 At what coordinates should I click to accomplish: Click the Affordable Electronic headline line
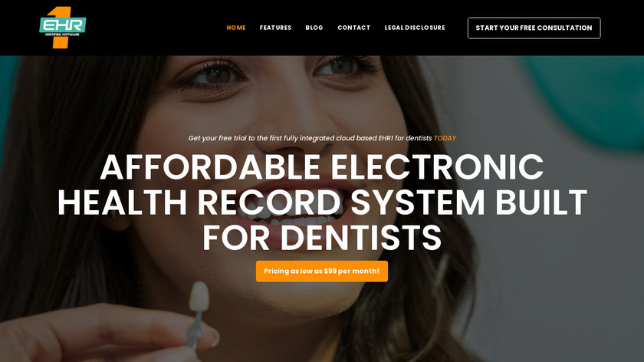321,167
